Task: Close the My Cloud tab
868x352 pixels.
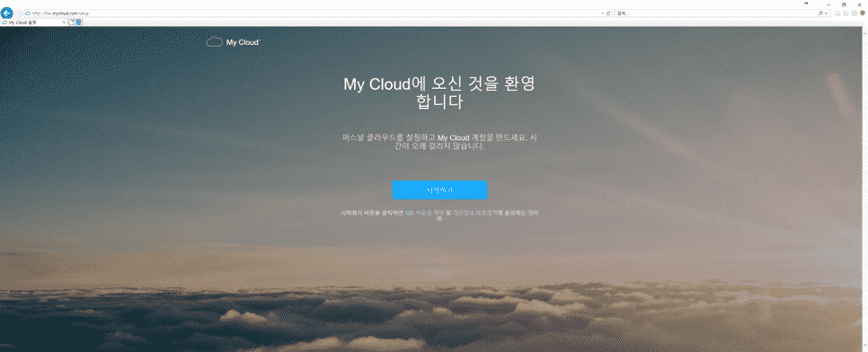Action: (x=64, y=22)
